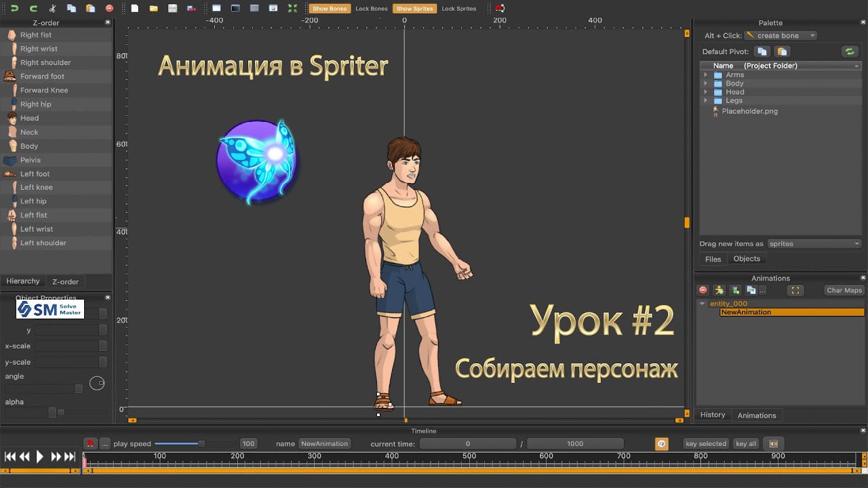The image size is (868, 488).
Task: Click the red Delete icon in top toolbar
Action: 109,8
